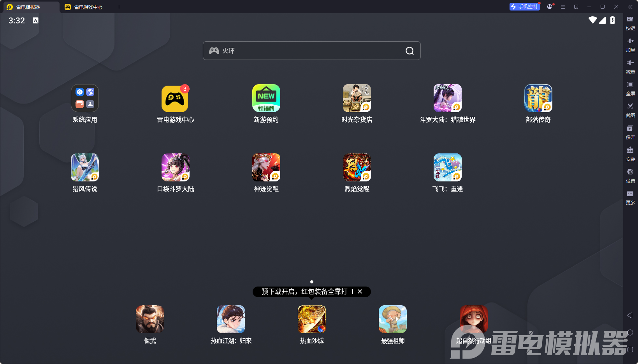Decrease volume with 减量 button

[630, 67]
